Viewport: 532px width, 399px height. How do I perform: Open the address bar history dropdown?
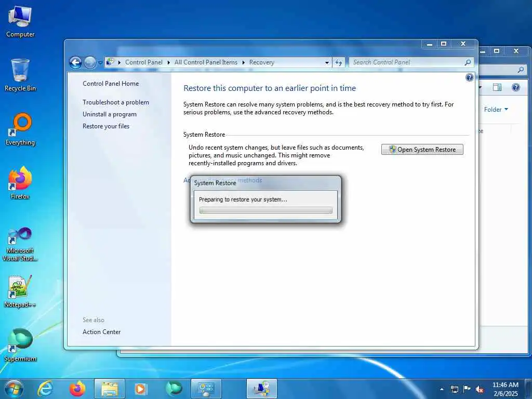(327, 63)
